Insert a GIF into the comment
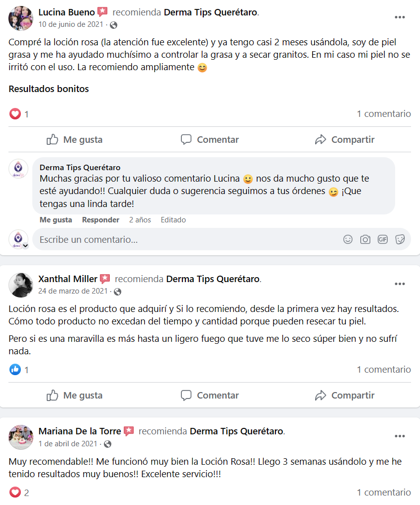 383,239
